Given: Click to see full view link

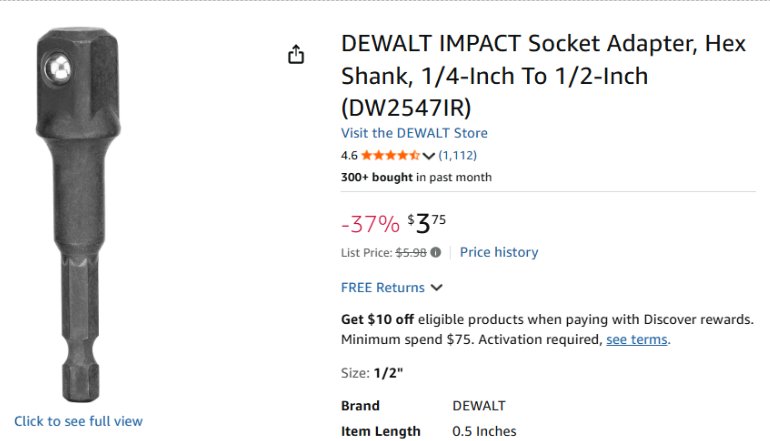Looking at the screenshot, I should click(x=79, y=421).
